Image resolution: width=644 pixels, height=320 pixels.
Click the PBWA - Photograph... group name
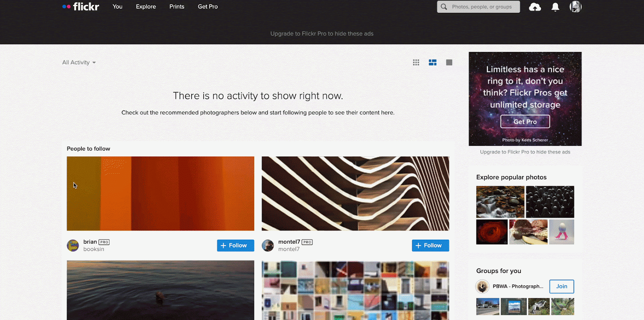[x=518, y=286]
